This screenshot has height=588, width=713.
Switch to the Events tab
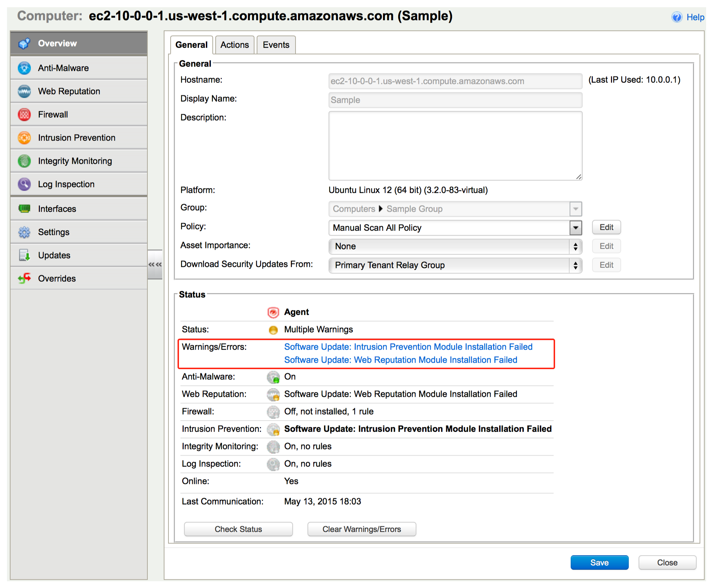pos(276,45)
